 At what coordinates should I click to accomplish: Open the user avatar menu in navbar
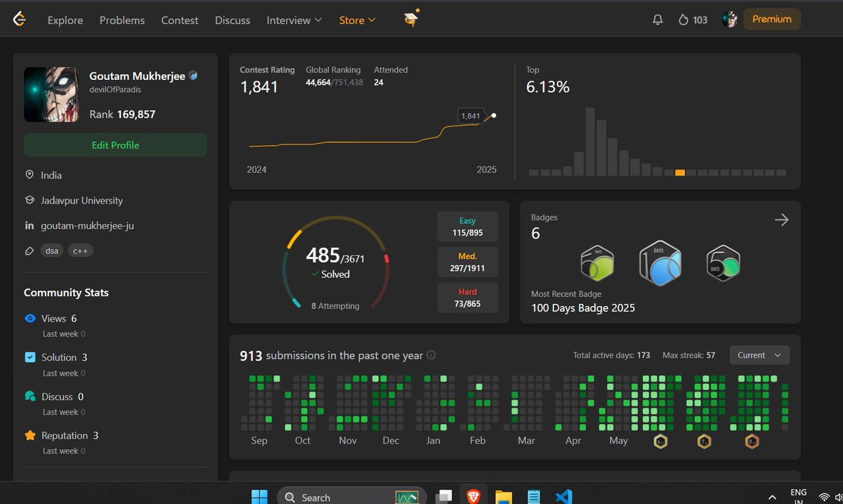pos(730,20)
